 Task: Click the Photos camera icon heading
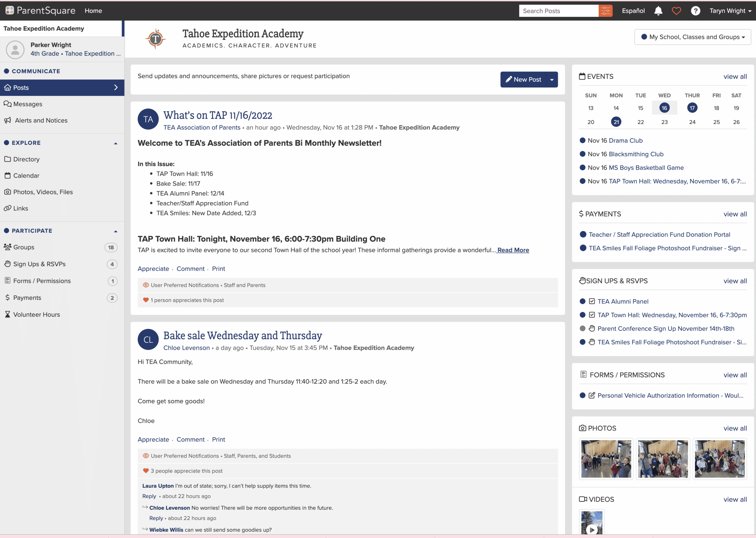coord(582,428)
